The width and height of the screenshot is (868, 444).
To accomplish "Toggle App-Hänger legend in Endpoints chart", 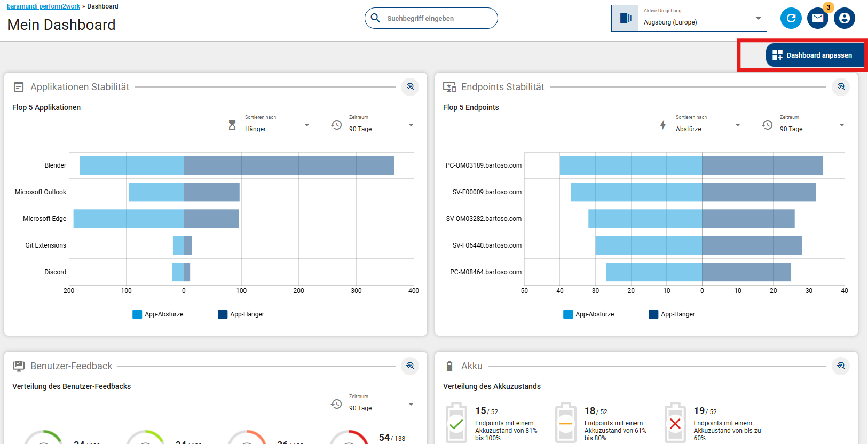I will pyautogui.click(x=672, y=314).
